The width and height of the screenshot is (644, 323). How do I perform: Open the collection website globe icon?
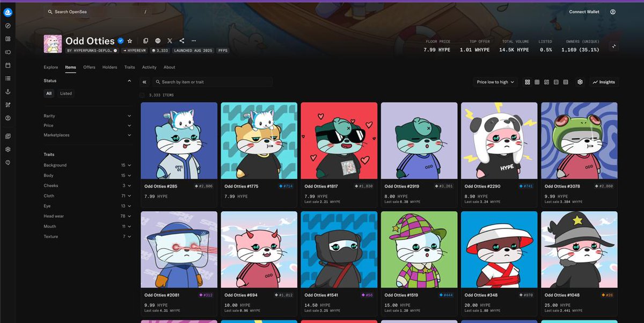click(x=158, y=41)
